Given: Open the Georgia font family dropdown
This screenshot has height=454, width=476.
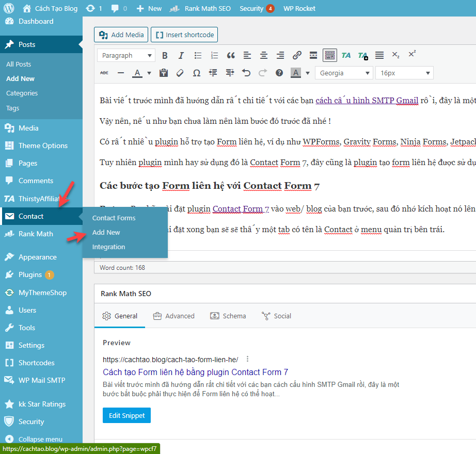Looking at the screenshot, I should coord(344,73).
